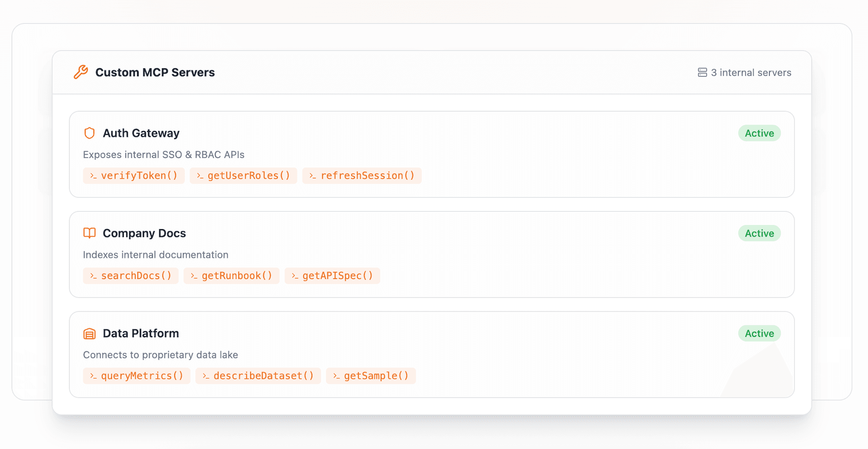Select the database icon beside Data Platform
This screenshot has height=449, width=868.
click(89, 333)
